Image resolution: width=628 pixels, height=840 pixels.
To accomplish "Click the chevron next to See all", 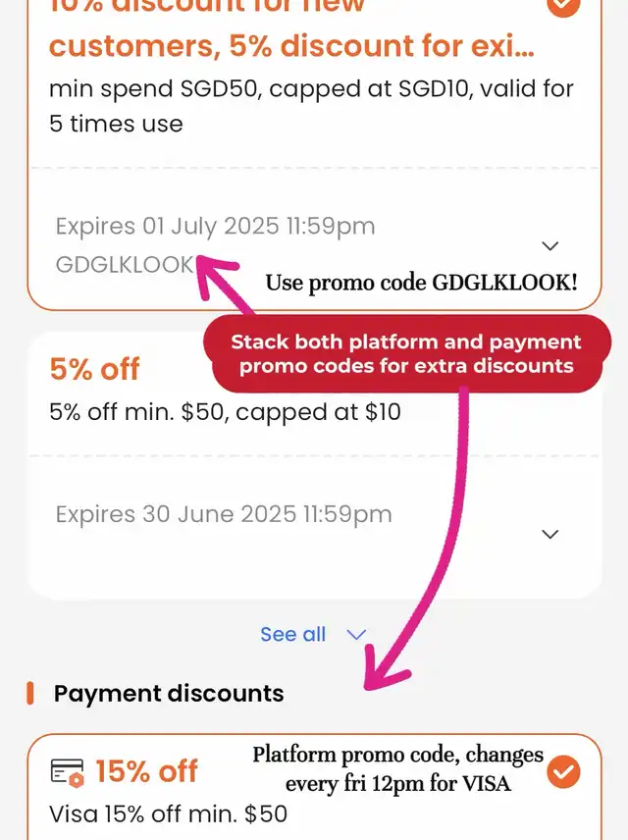I will click(356, 635).
